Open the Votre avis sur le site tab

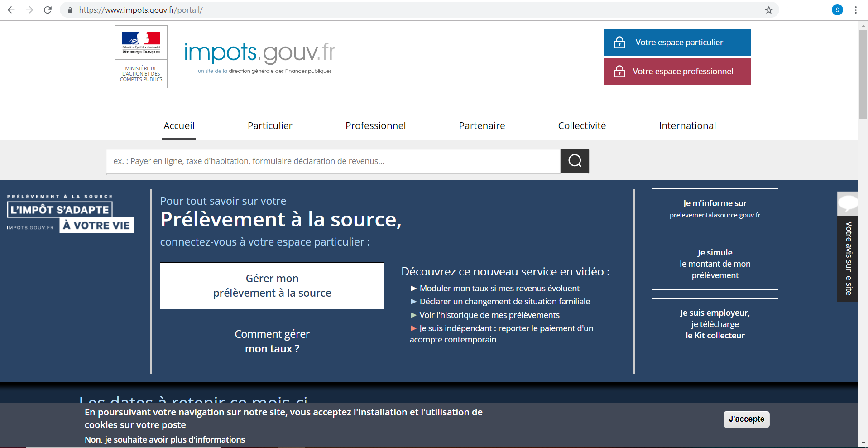click(x=848, y=258)
